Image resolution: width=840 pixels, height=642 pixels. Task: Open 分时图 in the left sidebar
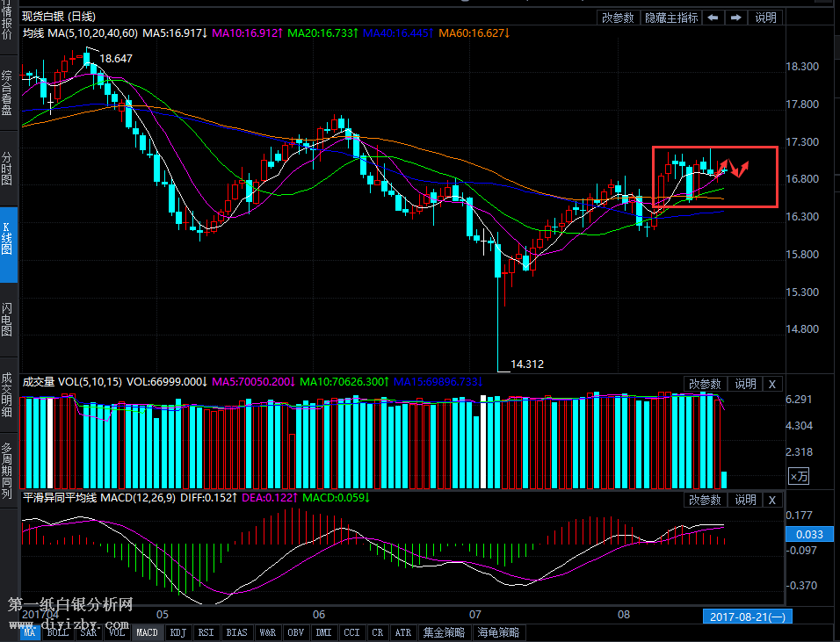point(8,167)
